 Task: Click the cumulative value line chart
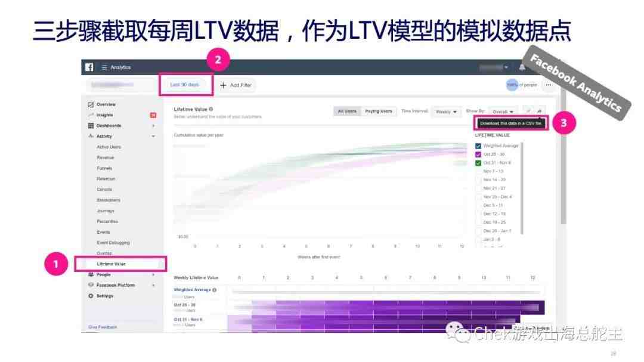[x=320, y=189]
